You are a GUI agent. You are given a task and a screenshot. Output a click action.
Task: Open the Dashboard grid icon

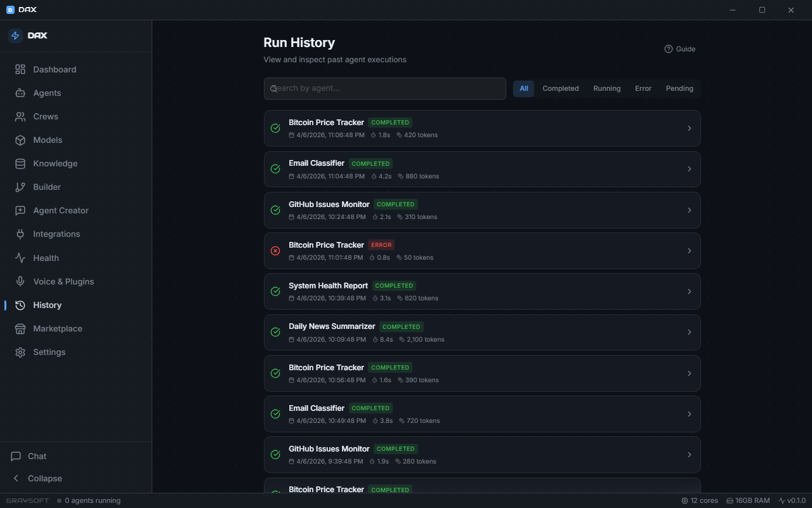click(20, 69)
